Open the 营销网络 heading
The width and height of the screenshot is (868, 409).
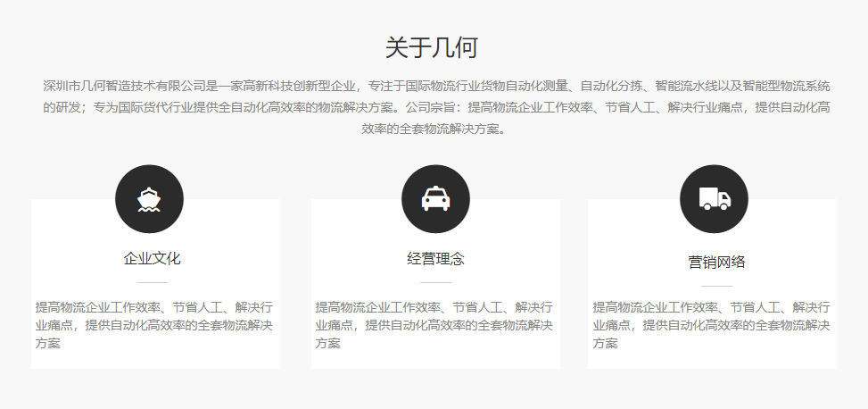717,262
